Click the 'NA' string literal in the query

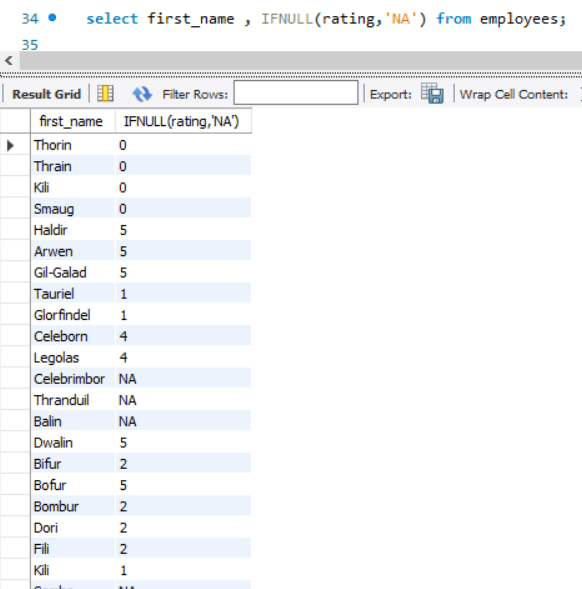click(401, 18)
